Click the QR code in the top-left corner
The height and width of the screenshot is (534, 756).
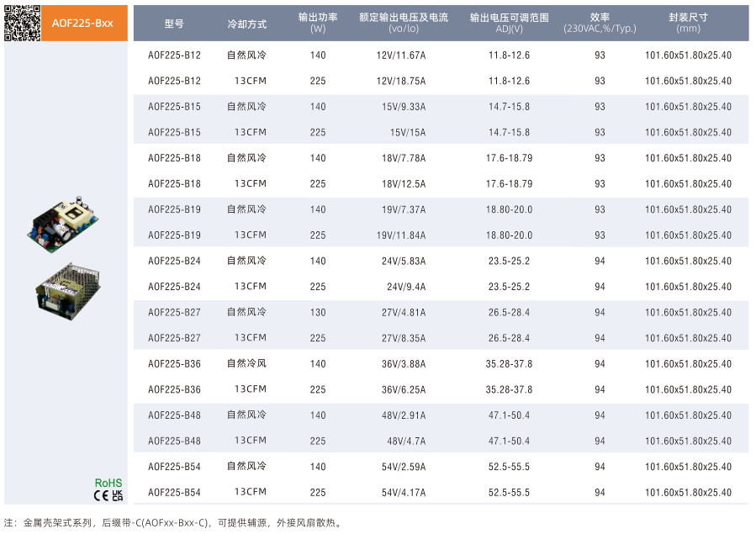22,23
